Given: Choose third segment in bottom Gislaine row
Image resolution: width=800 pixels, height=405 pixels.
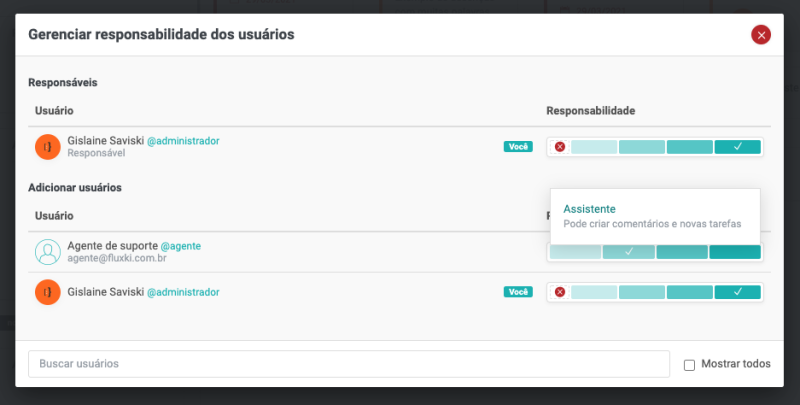Looking at the screenshot, I should [690, 292].
